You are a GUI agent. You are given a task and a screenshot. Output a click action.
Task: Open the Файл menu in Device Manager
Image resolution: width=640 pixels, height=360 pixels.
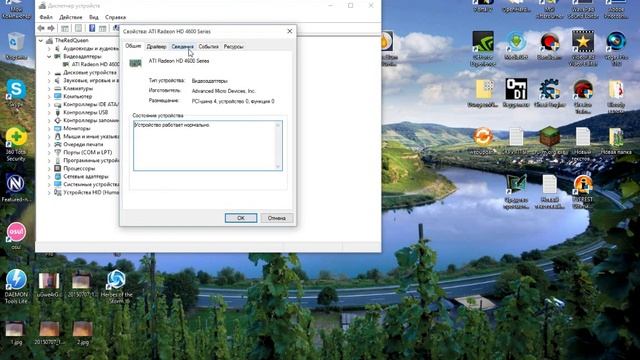tap(46, 17)
